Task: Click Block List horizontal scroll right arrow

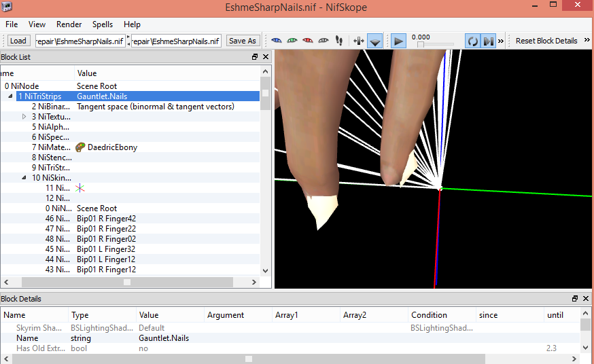Action: 254,282
